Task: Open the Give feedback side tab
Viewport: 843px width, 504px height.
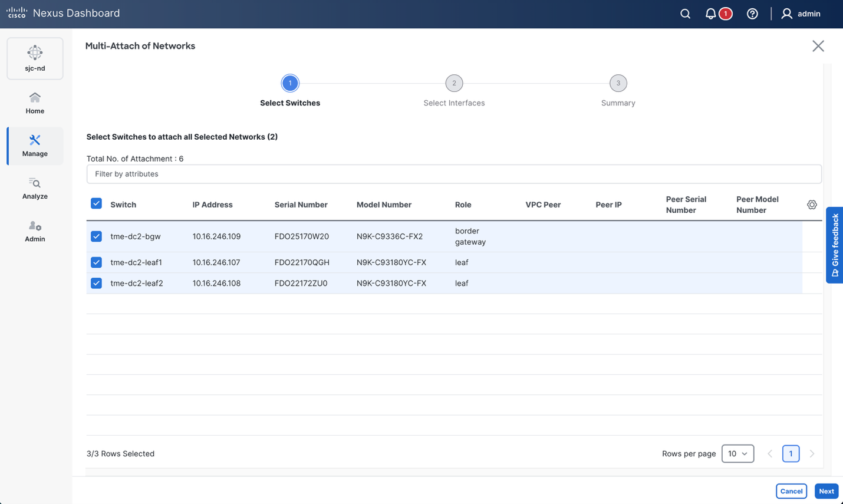Action: 835,245
